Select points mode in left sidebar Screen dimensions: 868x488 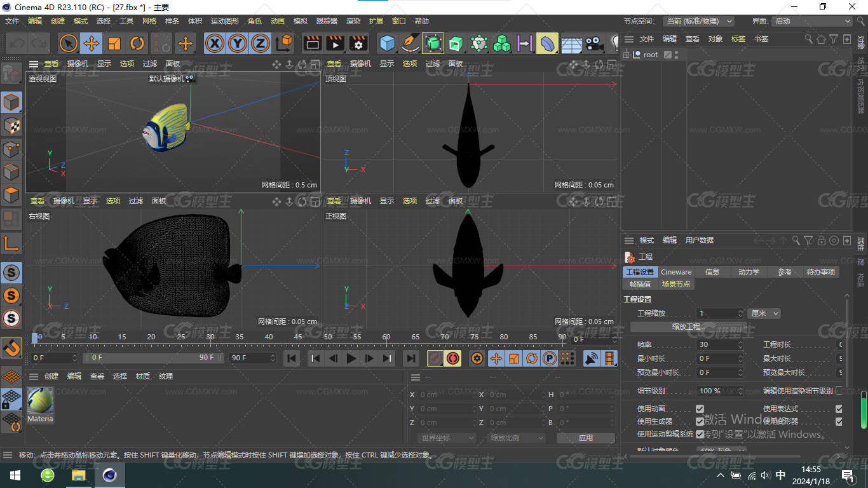[x=11, y=149]
